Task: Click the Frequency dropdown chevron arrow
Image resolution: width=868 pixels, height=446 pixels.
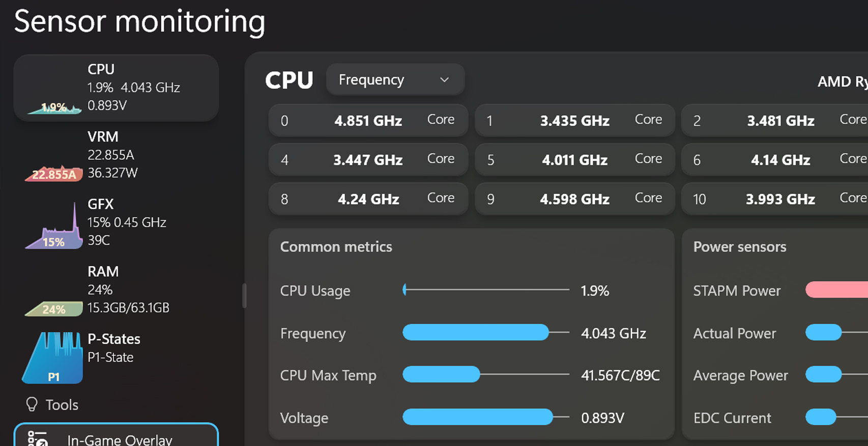Action: tap(444, 80)
